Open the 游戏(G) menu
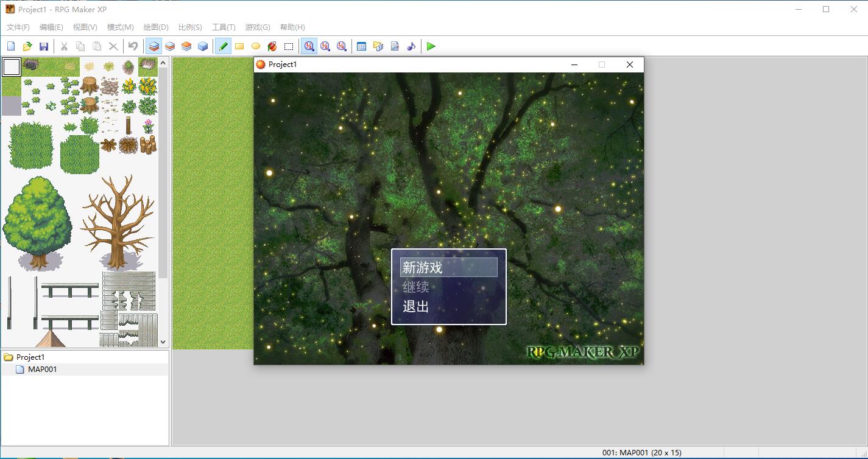 pos(258,27)
